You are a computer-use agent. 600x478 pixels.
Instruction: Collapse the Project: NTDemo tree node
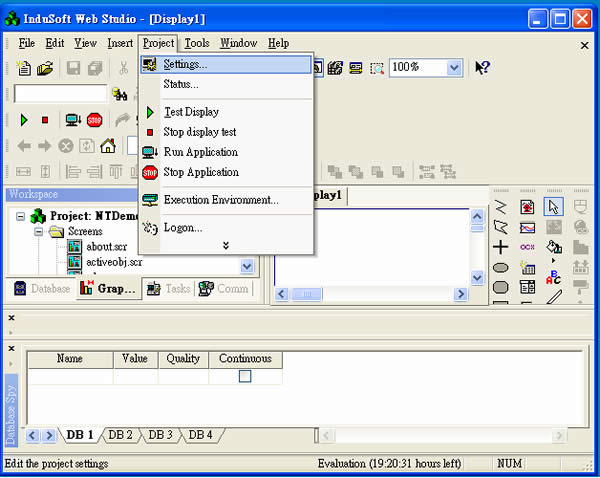(22, 216)
